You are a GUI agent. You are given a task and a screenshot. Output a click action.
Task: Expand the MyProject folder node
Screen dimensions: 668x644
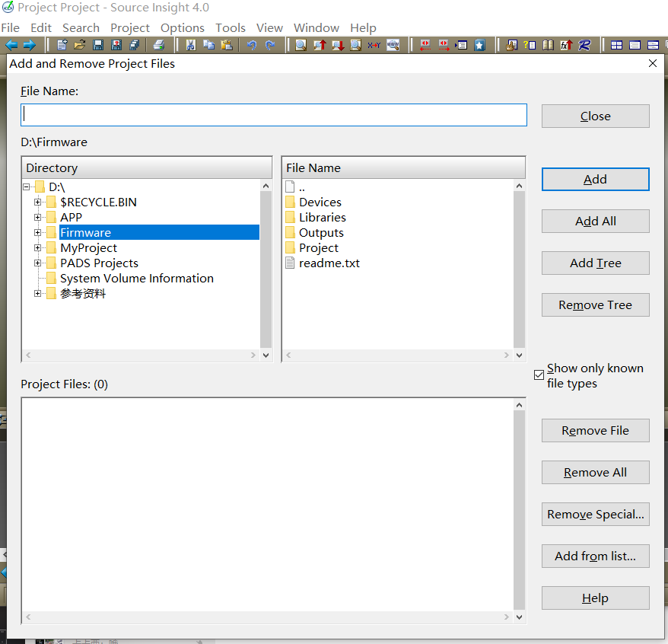point(37,247)
